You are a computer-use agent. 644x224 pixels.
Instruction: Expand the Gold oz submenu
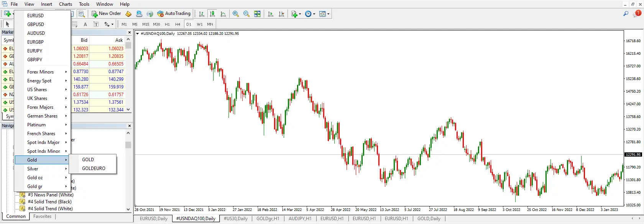[43, 178]
